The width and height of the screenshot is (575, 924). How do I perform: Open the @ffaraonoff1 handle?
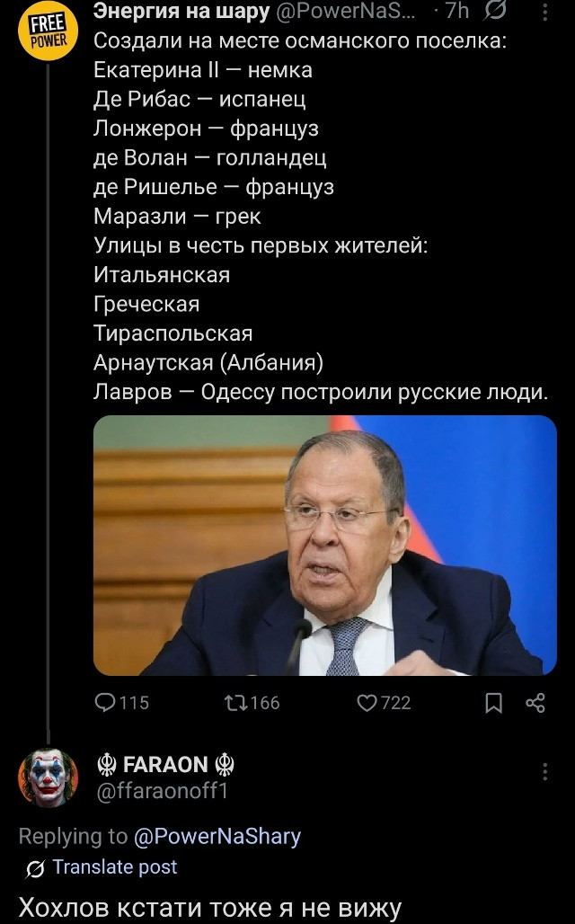(x=162, y=791)
